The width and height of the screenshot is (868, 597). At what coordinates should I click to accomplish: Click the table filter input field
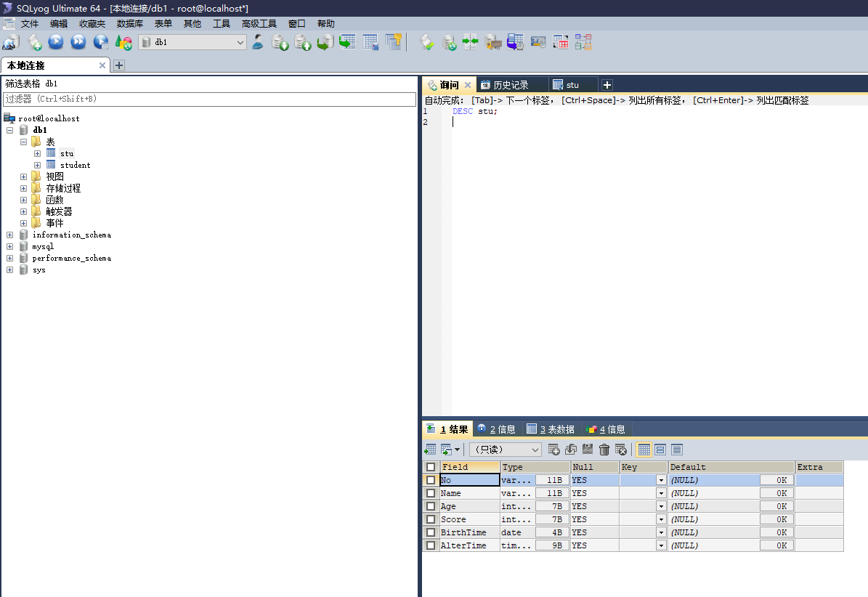click(x=209, y=99)
